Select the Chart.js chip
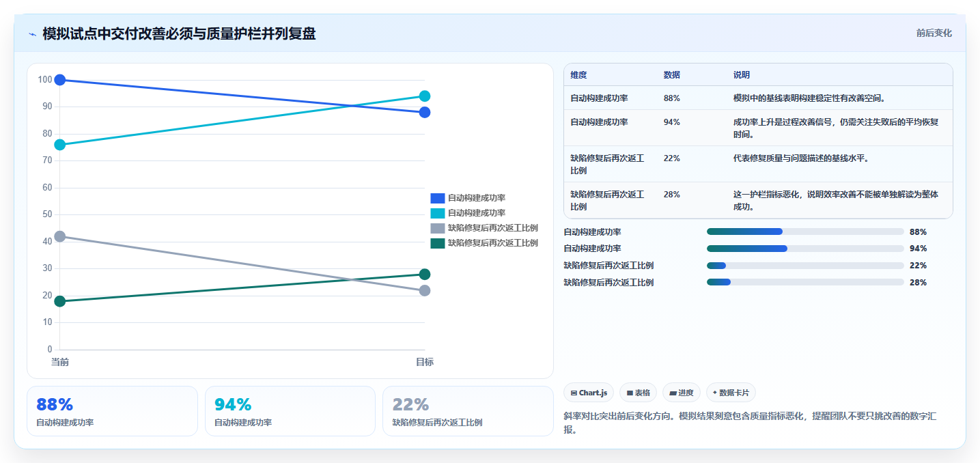The width and height of the screenshot is (980, 463). point(589,393)
